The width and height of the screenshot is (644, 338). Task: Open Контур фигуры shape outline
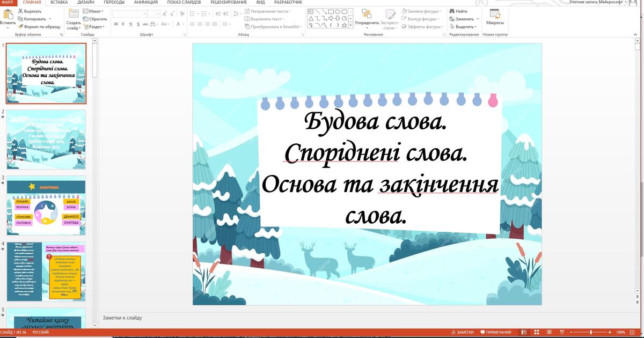(x=420, y=19)
